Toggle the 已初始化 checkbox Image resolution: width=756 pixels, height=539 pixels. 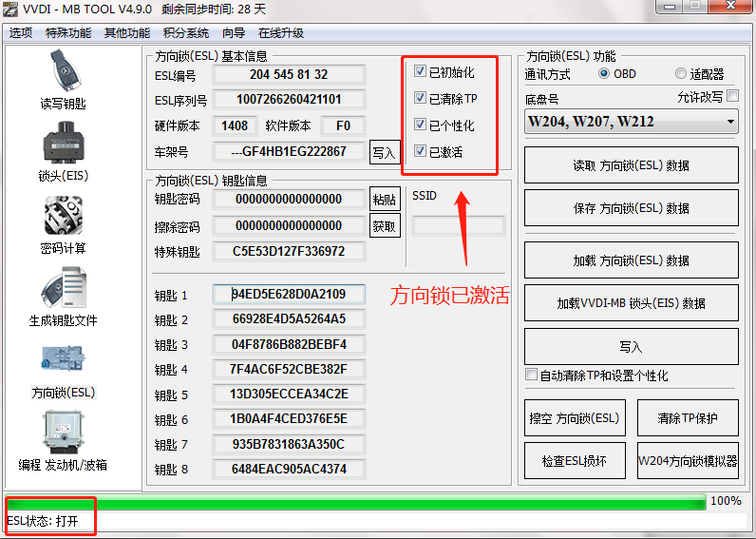pyautogui.click(x=420, y=71)
